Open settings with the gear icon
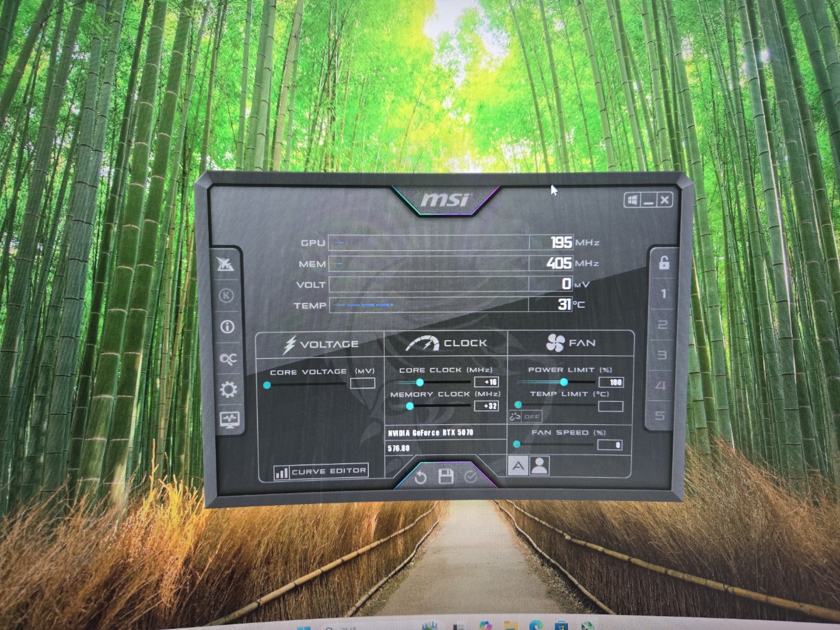 (229, 389)
